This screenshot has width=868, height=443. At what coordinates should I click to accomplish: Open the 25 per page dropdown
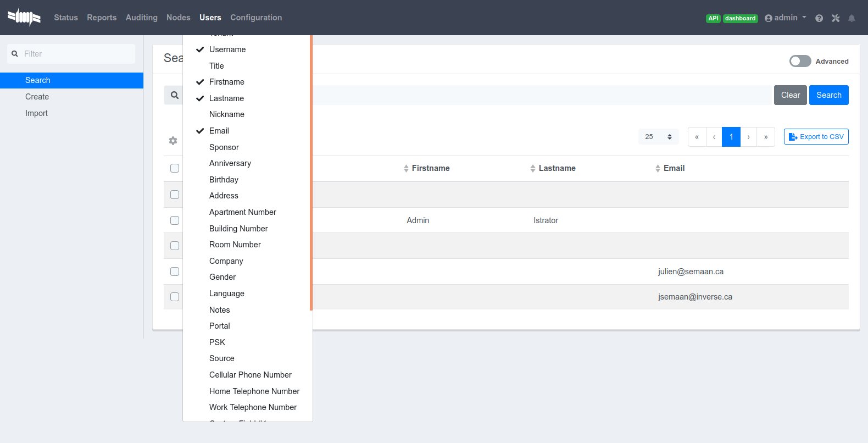[659, 137]
